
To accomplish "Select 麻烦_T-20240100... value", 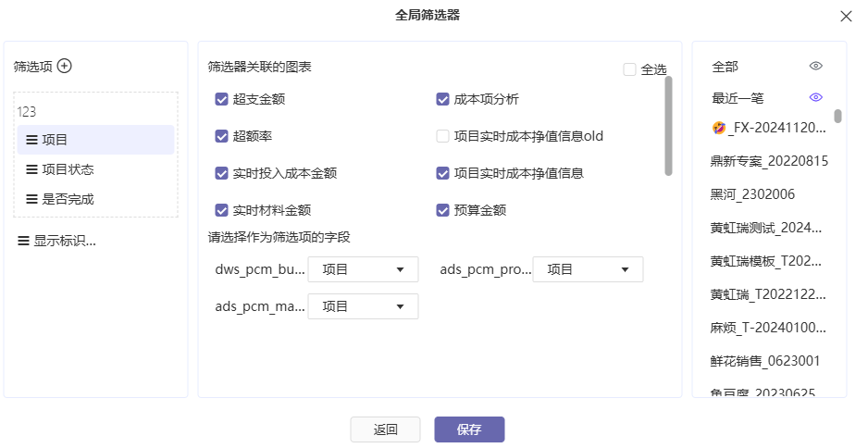I will [x=768, y=328].
